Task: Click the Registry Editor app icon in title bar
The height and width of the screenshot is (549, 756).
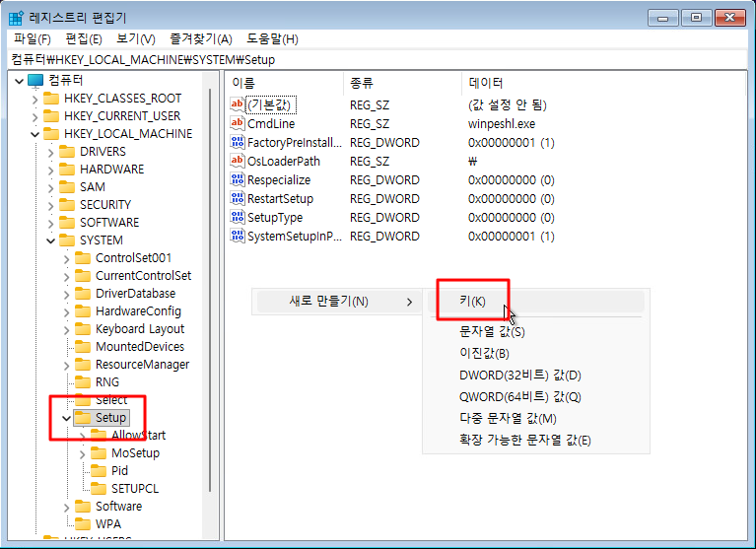Action: 16,18
